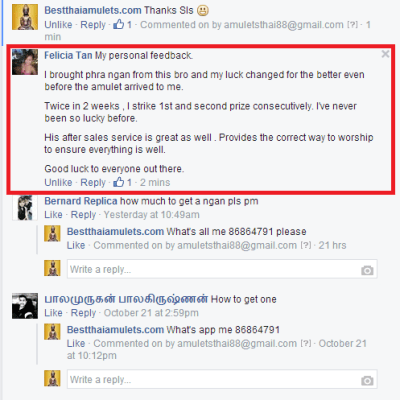Like the Tamil-named user's How to get one comment
This screenshot has height=400, width=400.
(53, 313)
